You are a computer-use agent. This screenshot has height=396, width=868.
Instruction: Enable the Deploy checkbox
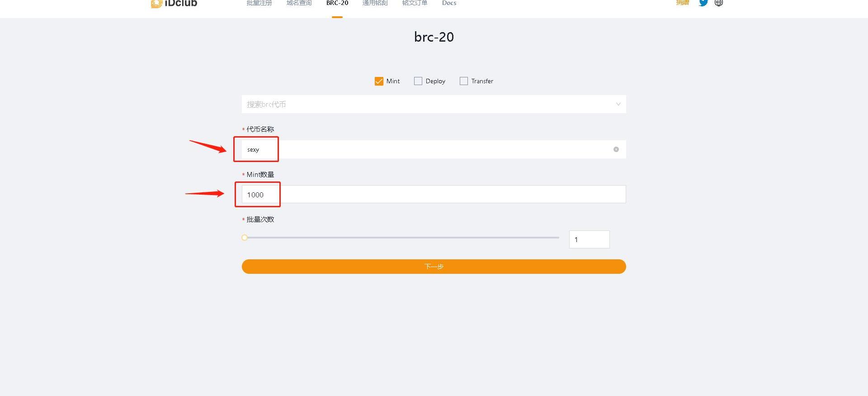418,81
